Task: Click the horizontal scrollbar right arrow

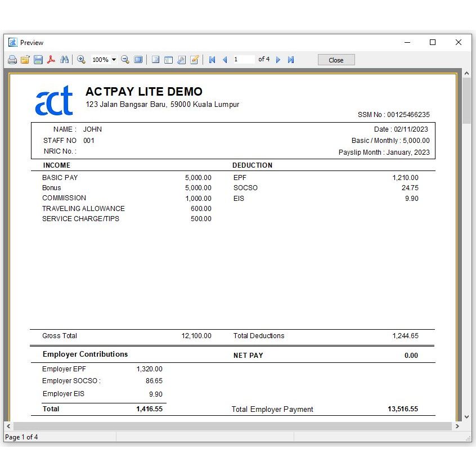Action: click(x=457, y=426)
